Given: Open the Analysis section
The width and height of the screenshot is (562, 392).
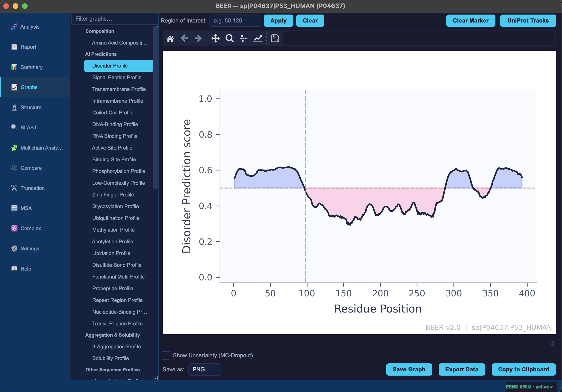Looking at the screenshot, I should click(35, 27).
